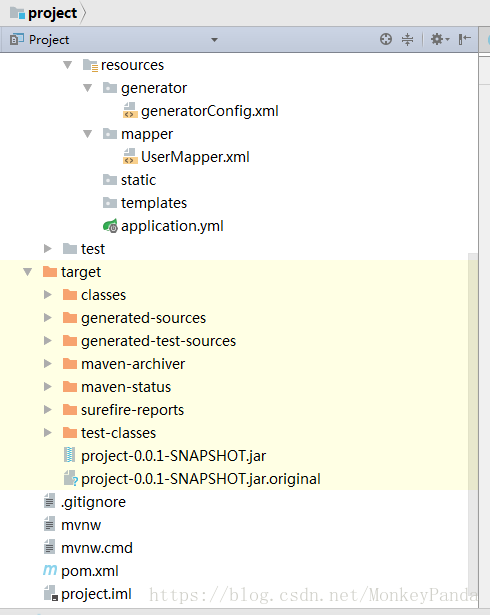Collapse the target folder
The image size is (490, 615).
click(27, 272)
